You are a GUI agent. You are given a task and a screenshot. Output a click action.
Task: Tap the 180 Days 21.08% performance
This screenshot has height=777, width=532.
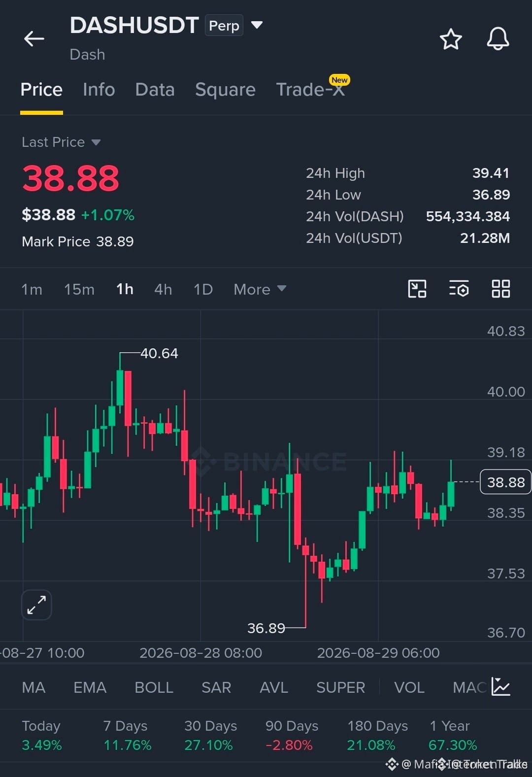coord(377,736)
